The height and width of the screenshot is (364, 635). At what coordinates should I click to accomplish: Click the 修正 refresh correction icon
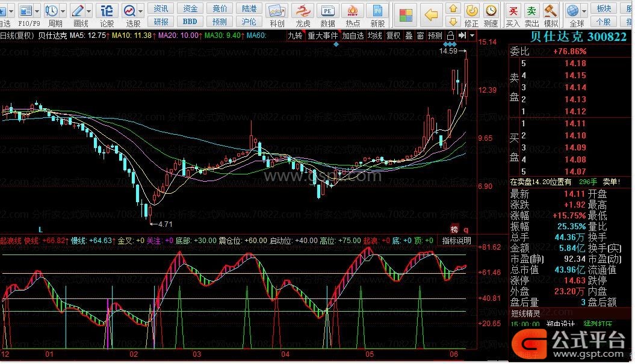(x=471, y=10)
